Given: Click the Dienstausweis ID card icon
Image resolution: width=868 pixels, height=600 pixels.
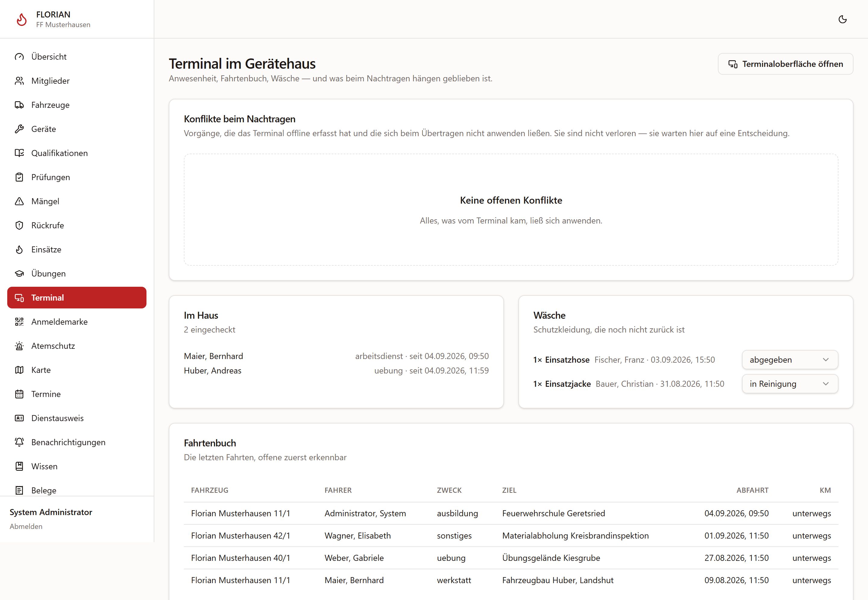Looking at the screenshot, I should pyautogui.click(x=19, y=418).
